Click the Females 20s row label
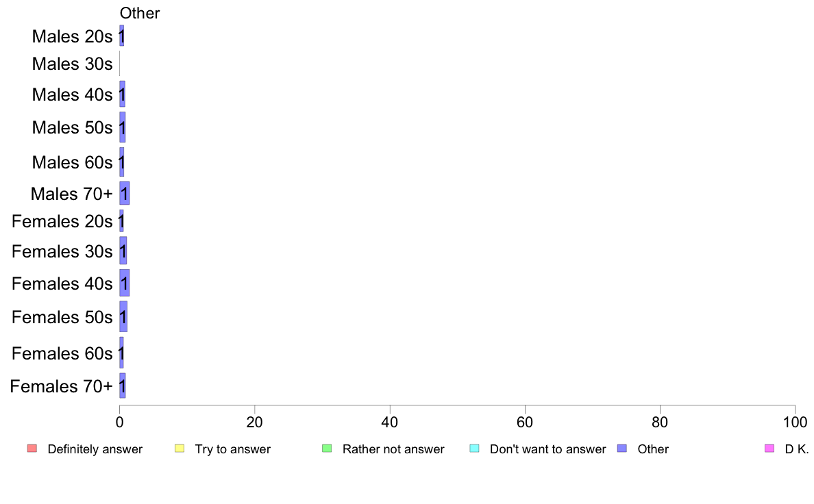The height and width of the screenshot is (504, 814). 62,222
